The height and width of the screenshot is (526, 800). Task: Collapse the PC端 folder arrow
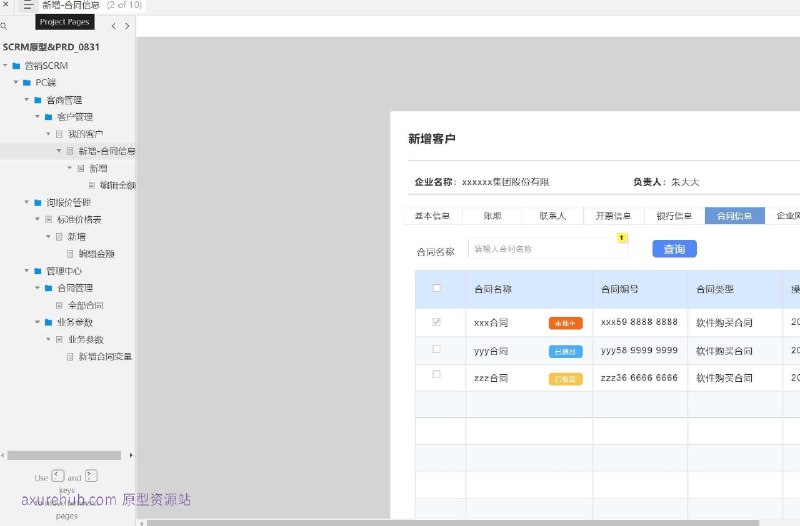point(16,82)
